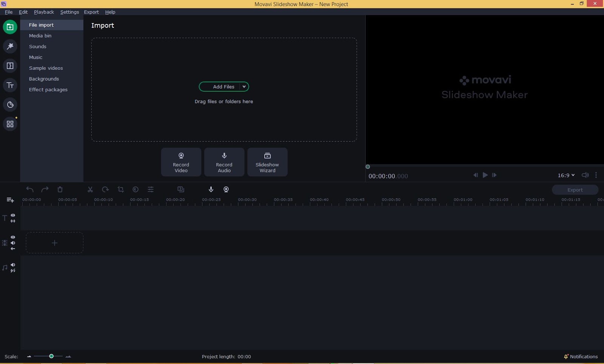Viewport: 604px width, 364px height.
Task: Click the volume speaker icon in preview
Action: pyautogui.click(x=585, y=175)
